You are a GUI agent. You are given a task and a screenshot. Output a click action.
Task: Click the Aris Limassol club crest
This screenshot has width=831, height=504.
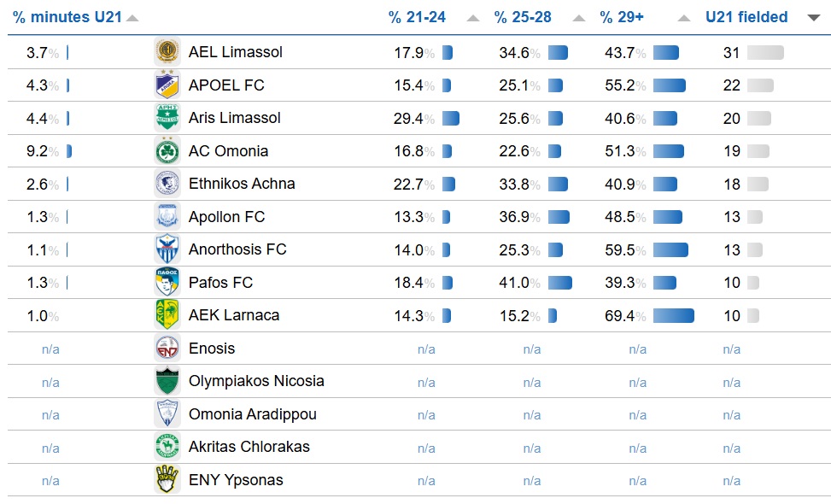point(167,118)
